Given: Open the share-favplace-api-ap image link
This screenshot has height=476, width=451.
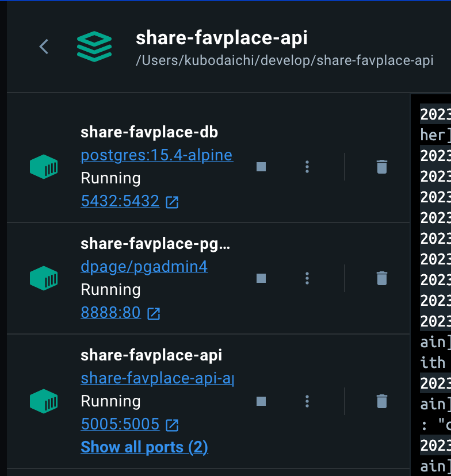Looking at the screenshot, I should click(157, 378).
